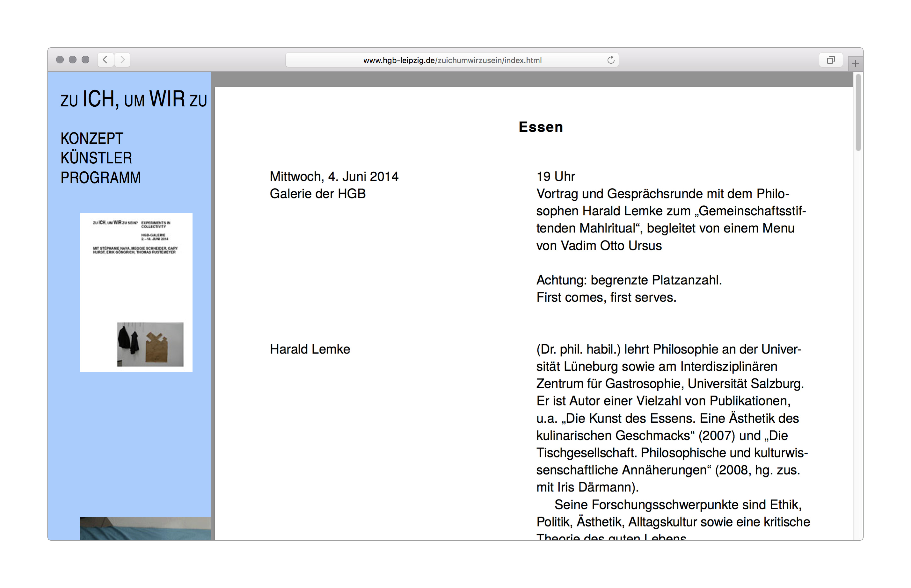The width and height of the screenshot is (911, 588).
Task: Click the date Mittwoch, 4. Juni 2014
Action: click(x=334, y=176)
